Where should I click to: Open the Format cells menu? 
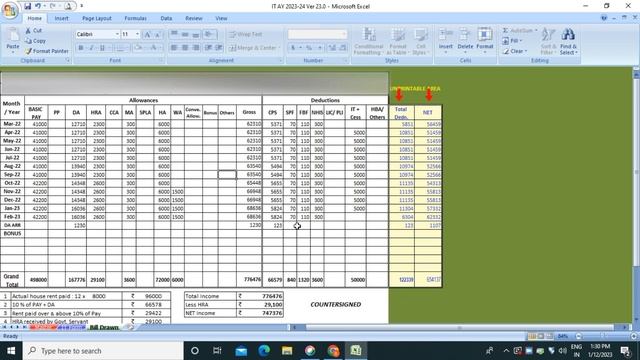point(484,41)
